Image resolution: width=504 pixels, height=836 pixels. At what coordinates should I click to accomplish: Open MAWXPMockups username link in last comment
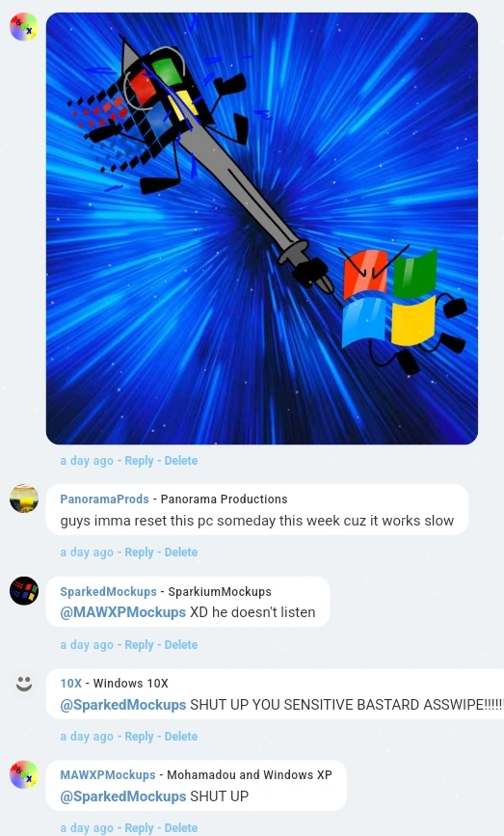108,774
